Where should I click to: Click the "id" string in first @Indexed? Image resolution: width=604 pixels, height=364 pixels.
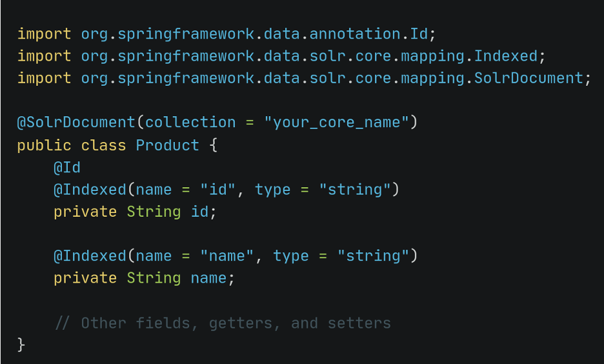pyautogui.click(x=217, y=190)
